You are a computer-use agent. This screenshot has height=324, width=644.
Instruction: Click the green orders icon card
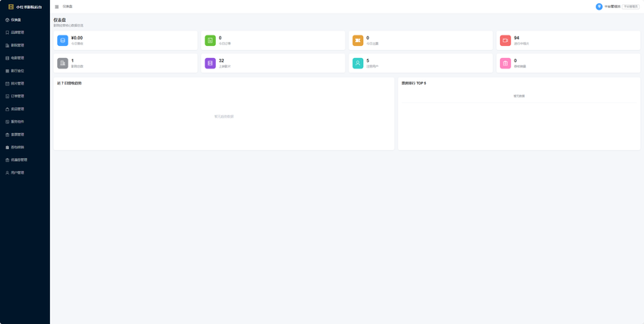tap(210, 40)
